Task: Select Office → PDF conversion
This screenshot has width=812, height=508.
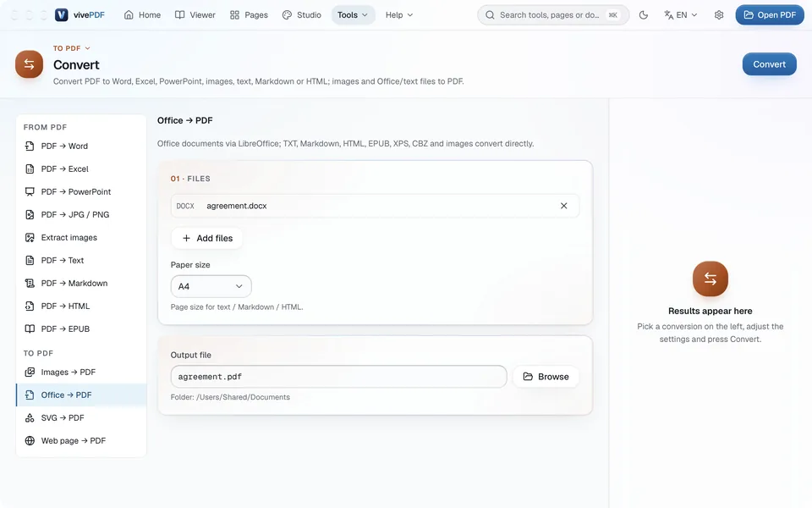Action: 81,395
